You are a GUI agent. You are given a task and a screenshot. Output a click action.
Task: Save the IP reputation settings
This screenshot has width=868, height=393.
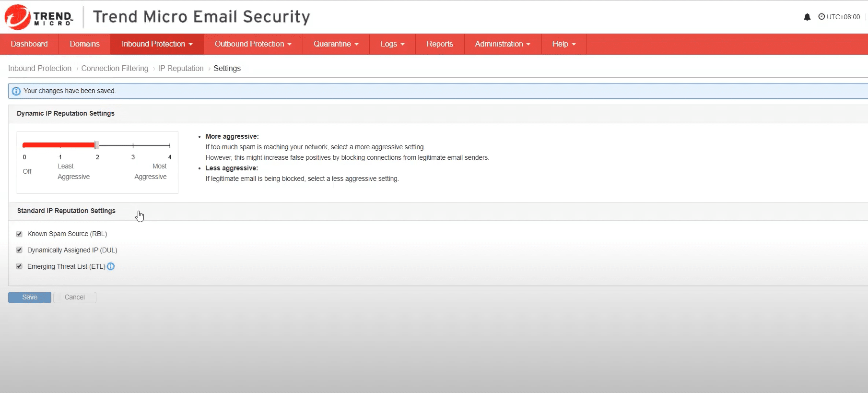[x=30, y=298]
